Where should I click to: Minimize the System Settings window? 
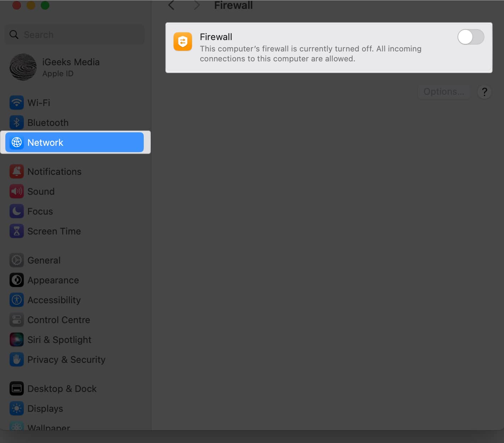pos(31,5)
